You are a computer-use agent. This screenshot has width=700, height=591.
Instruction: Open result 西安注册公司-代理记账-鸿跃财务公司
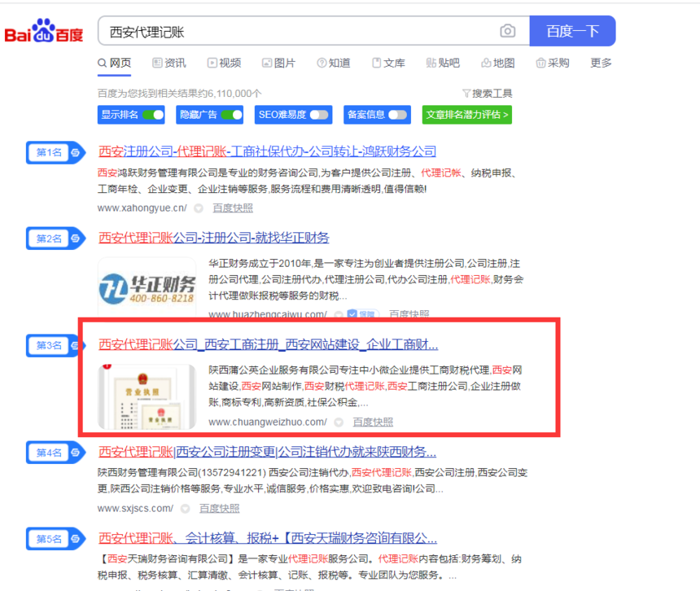[267, 151]
